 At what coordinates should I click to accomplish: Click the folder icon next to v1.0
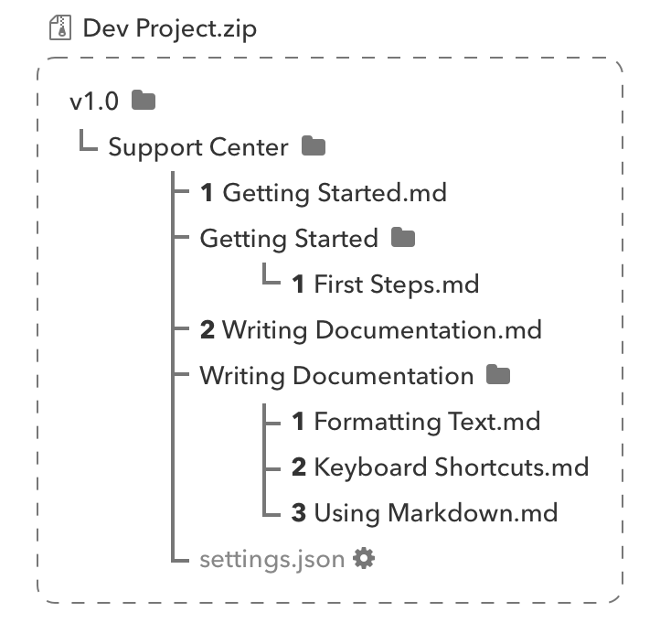click(144, 101)
